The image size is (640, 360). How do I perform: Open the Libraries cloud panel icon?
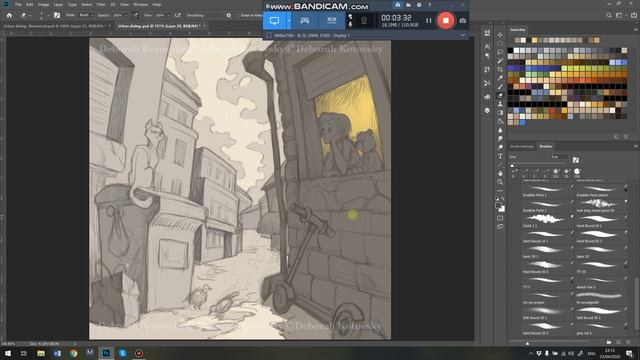(487, 97)
